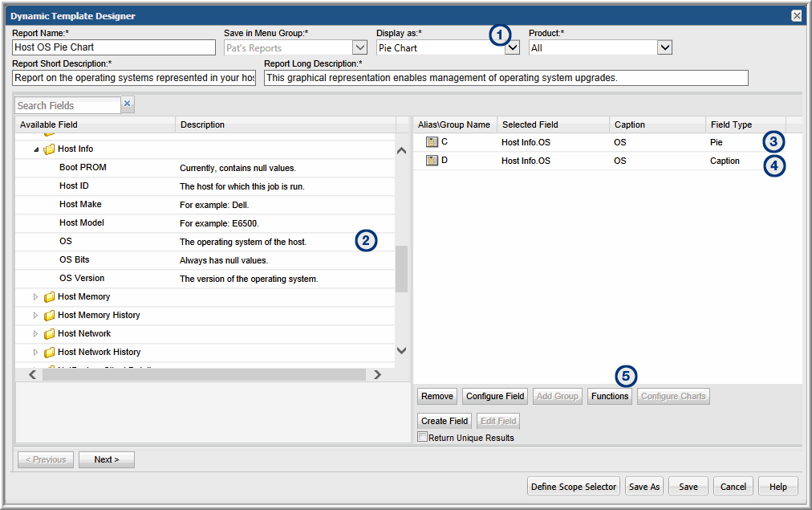Open the Product dropdown
The height and width of the screenshot is (510, 812).
[664, 48]
